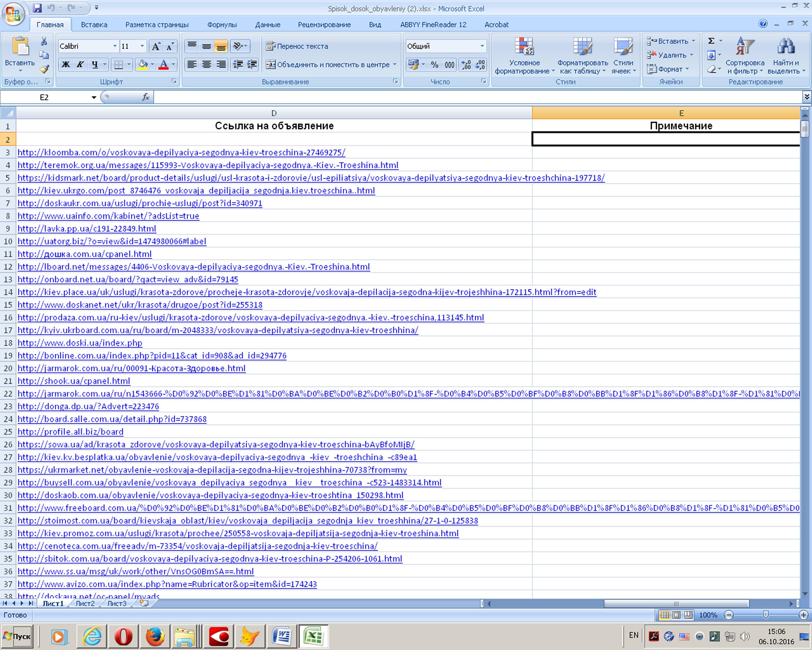Open Find and Select (Найти и выделить)
The height and width of the screenshot is (650, 812).
[786, 56]
